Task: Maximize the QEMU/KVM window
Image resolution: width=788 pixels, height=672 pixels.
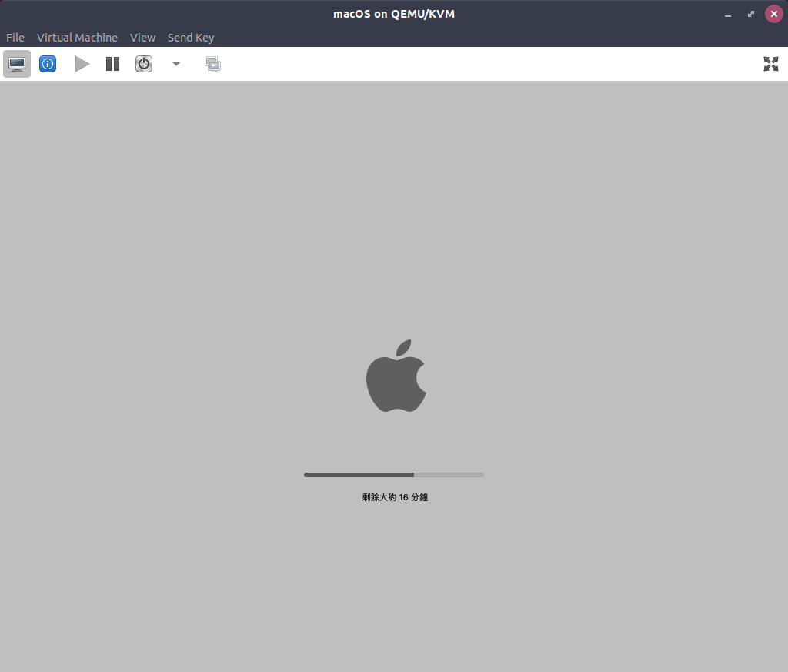Action: 751,14
